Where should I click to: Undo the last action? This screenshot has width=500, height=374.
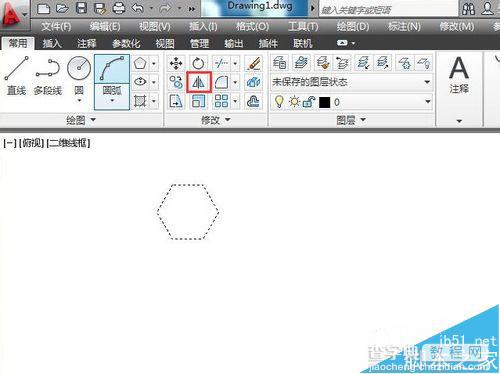[x=138, y=8]
